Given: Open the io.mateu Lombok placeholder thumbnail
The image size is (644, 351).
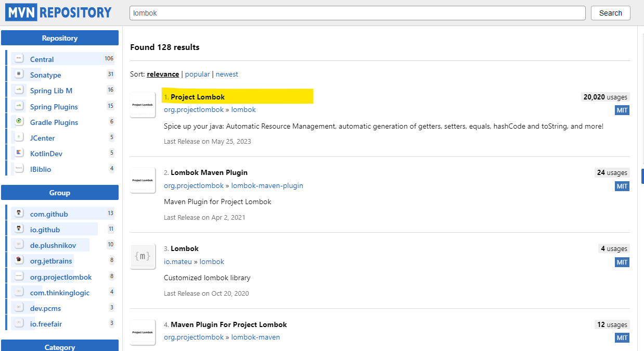Looking at the screenshot, I should [x=143, y=256].
